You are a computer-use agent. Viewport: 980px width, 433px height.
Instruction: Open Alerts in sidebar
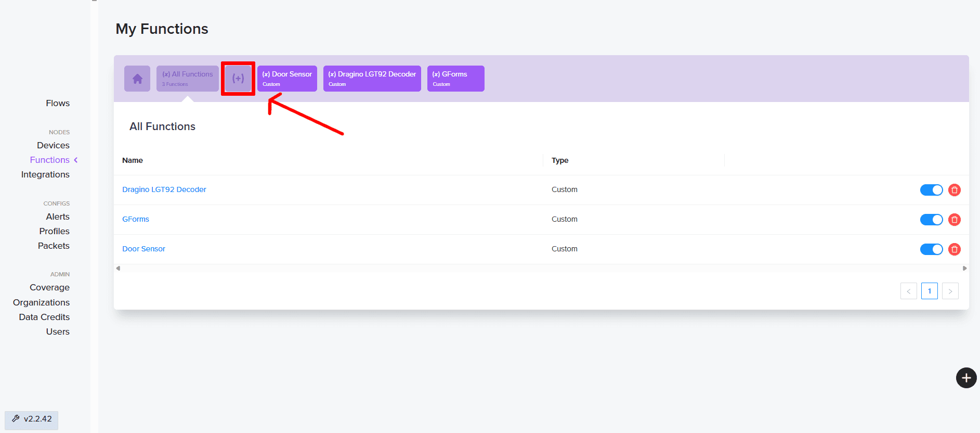tap(58, 216)
